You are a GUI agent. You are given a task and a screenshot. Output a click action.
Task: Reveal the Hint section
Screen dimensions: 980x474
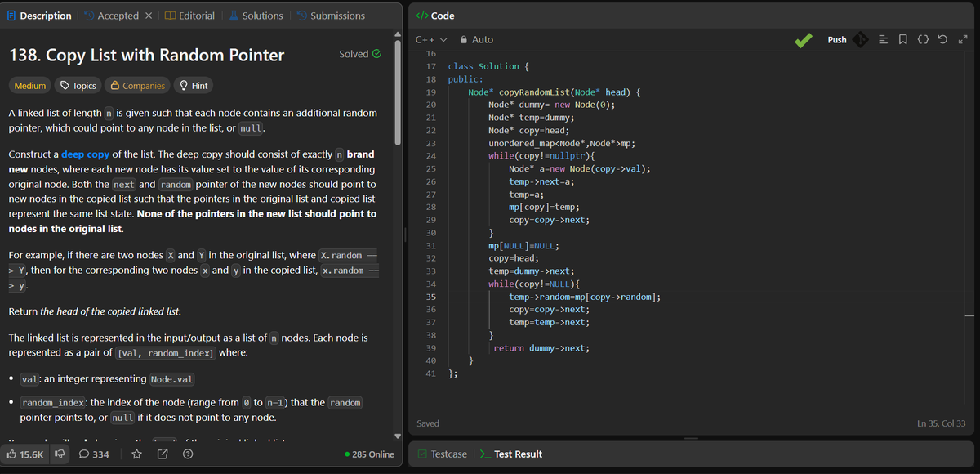tap(194, 86)
